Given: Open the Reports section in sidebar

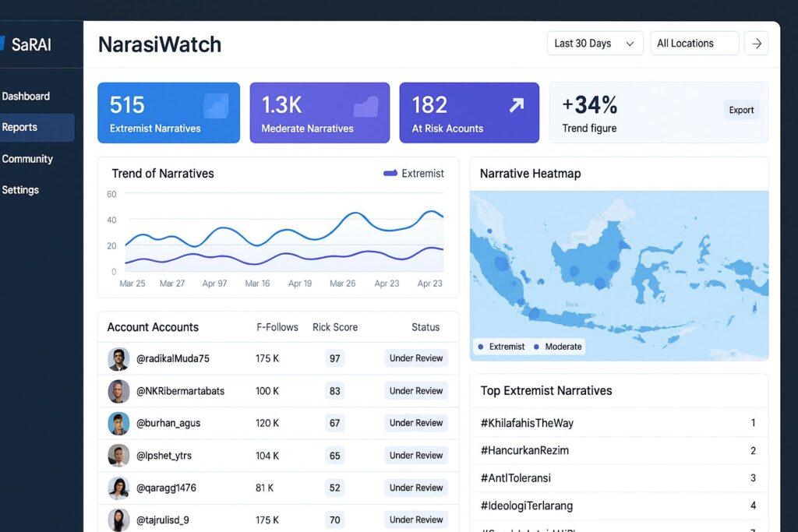Looking at the screenshot, I should pyautogui.click(x=20, y=128).
